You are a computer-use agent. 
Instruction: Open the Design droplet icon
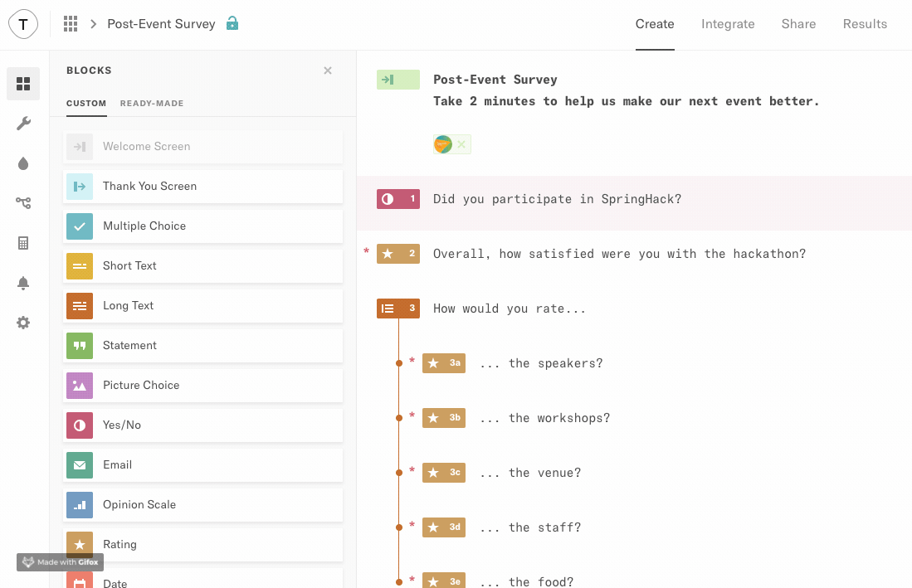pos(23,163)
